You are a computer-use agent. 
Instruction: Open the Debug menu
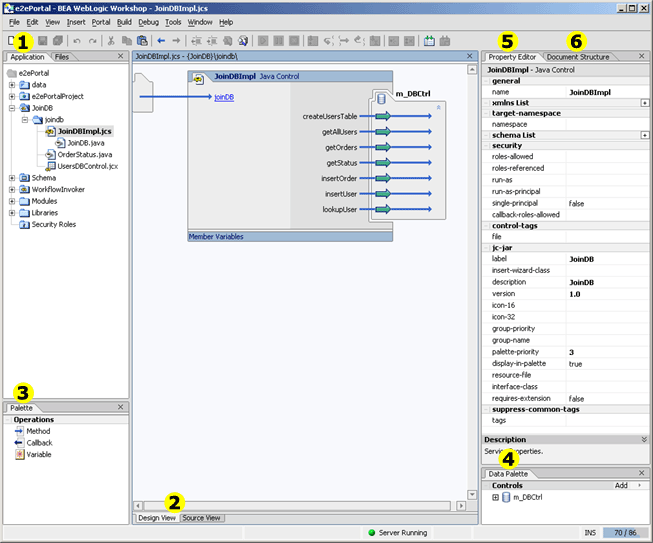(149, 22)
